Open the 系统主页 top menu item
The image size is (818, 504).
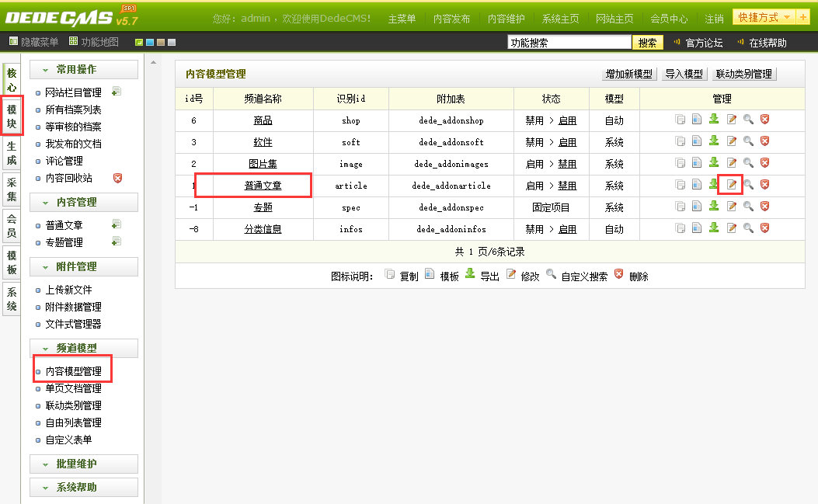coord(560,19)
